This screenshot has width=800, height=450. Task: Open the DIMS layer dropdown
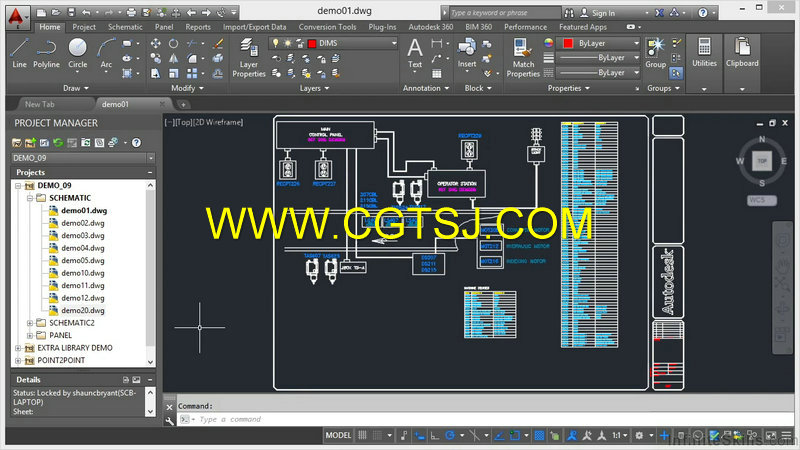point(393,43)
